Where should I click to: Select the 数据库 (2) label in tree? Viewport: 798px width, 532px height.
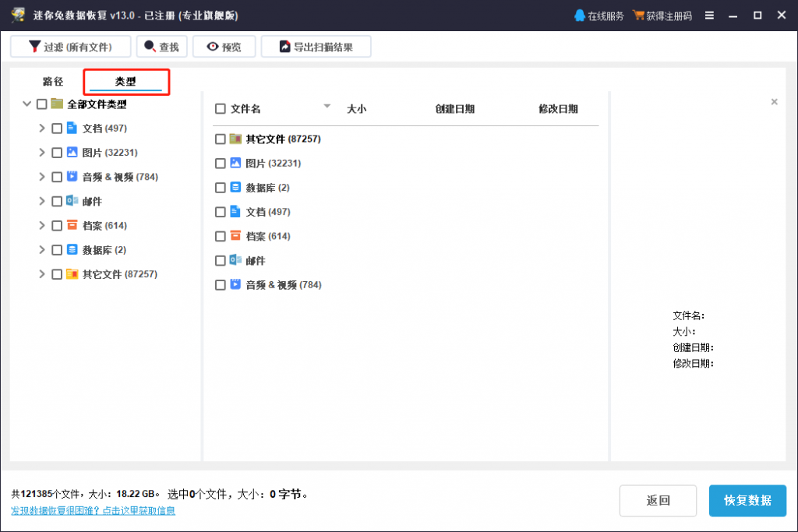click(104, 250)
